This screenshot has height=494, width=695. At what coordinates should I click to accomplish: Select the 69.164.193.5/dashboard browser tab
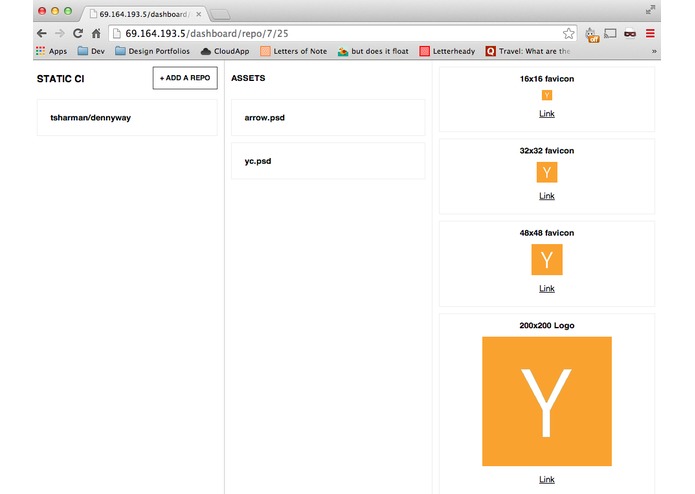click(144, 14)
